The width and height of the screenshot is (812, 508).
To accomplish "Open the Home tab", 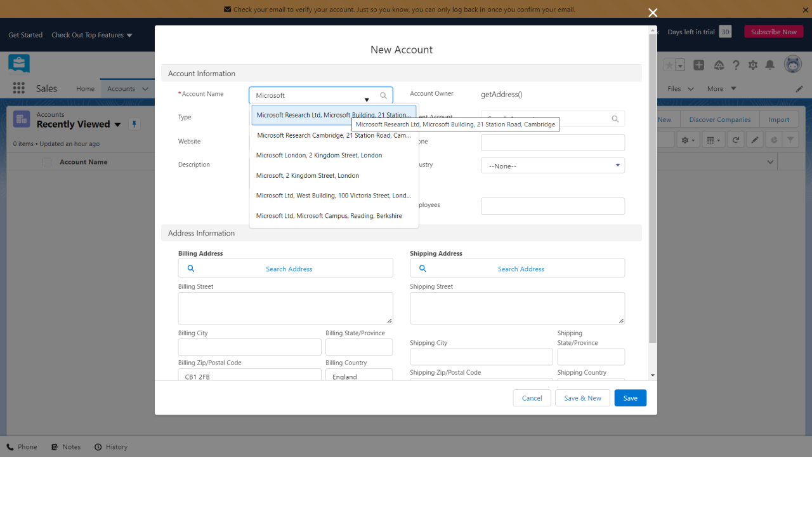I will tap(85, 89).
